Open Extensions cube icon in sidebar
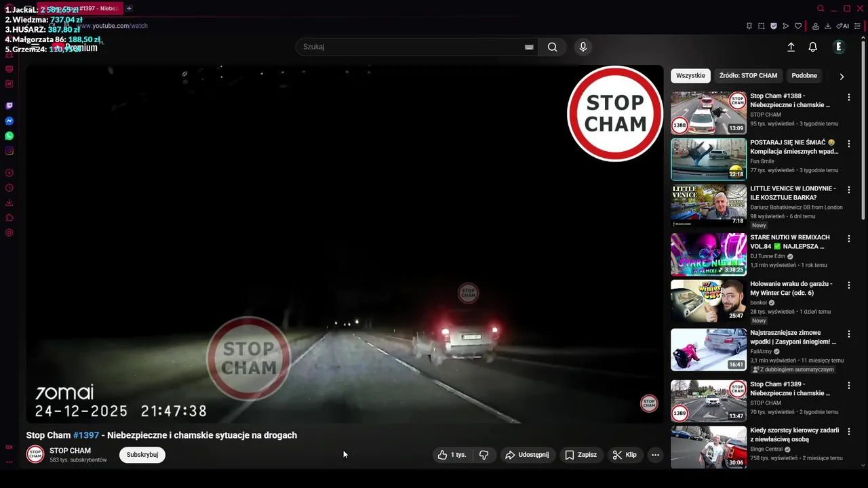The image size is (868, 488). click(9, 218)
